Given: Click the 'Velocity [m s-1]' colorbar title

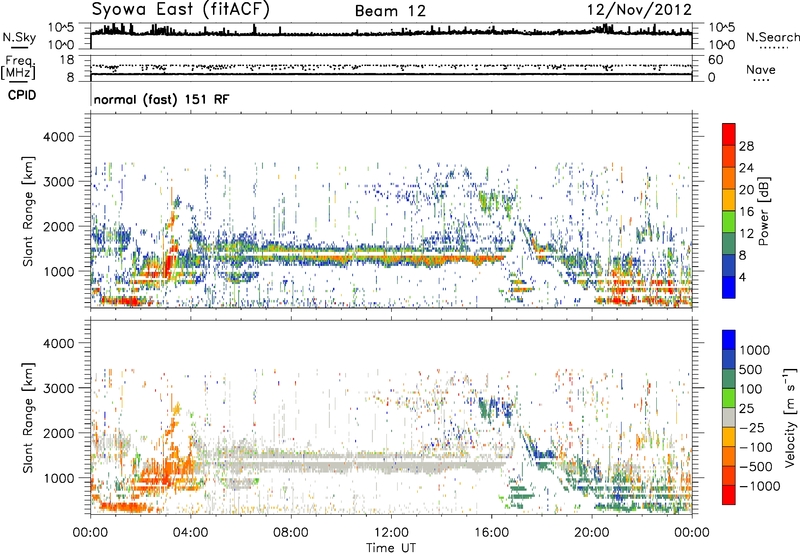Looking at the screenshot, I should pos(790,417).
